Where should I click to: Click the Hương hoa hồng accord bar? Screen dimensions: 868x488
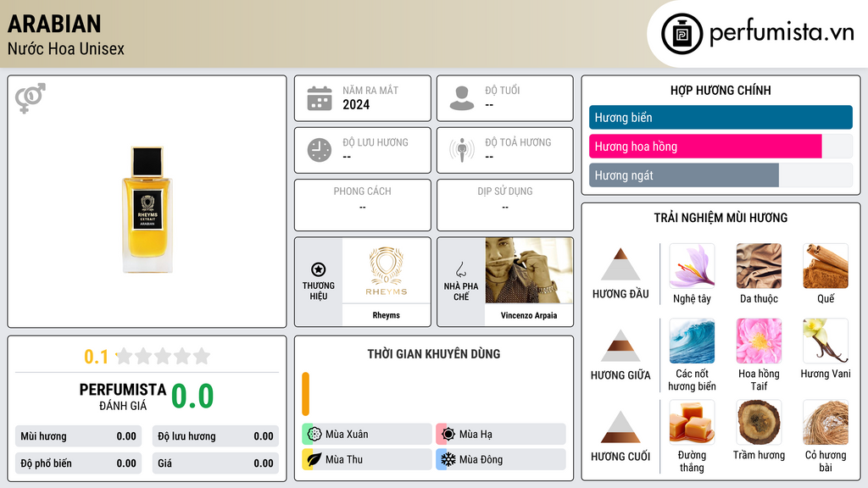point(721,146)
